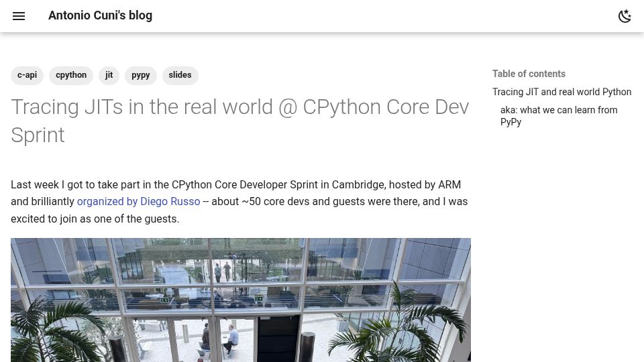The height and width of the screenshot is (362, 644).
Task: Select the jit tag
Action: pyautogui.click(x=109, y=76)
